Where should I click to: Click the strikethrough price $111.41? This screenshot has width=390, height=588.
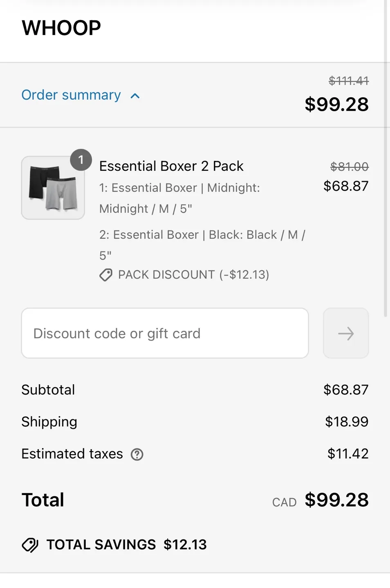pos(349,81)
